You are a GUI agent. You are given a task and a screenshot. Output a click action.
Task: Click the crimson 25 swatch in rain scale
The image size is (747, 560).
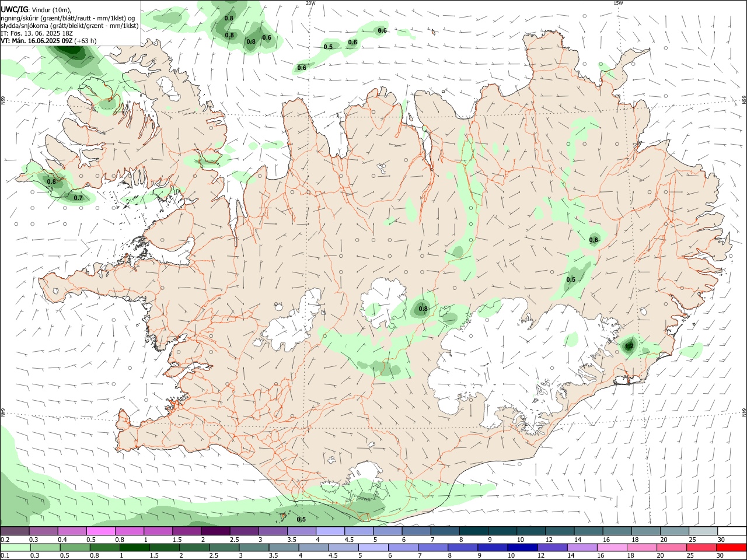701,548
